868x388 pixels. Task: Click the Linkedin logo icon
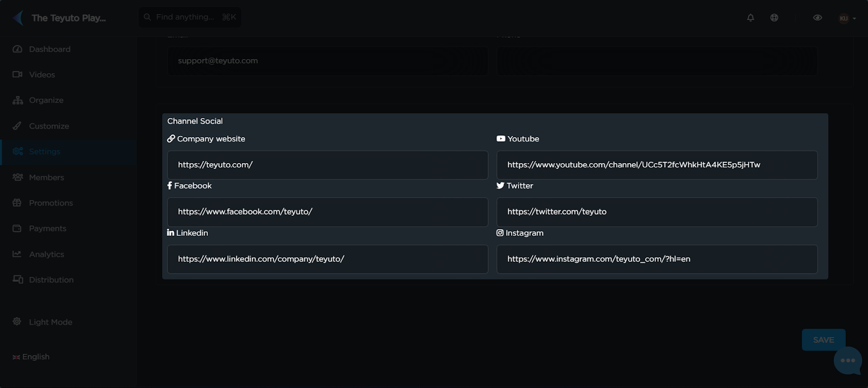(x=170, y=232)
